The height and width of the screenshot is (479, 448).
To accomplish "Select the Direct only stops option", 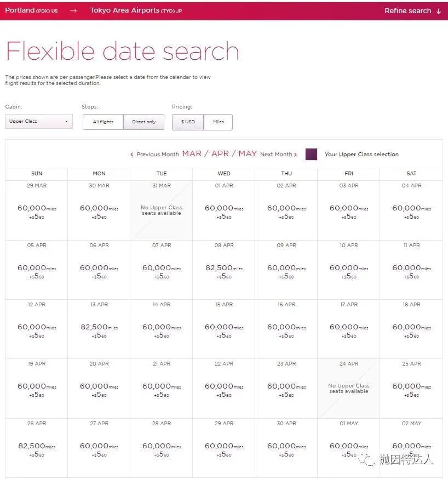I will click(143, 122).
